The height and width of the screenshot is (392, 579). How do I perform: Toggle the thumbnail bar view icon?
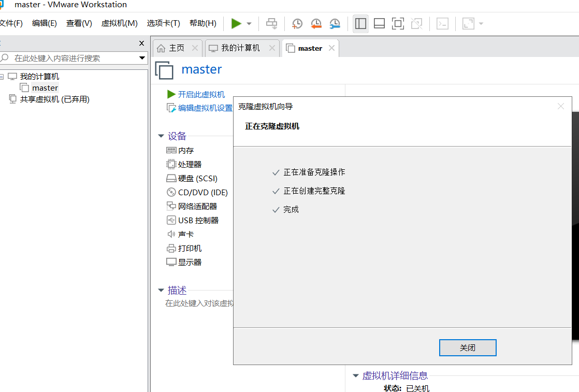pyautogui.click(x=379, y=24)
